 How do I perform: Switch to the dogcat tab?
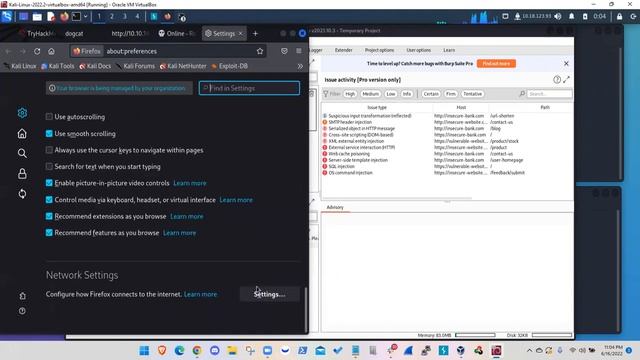click(74, 33)
